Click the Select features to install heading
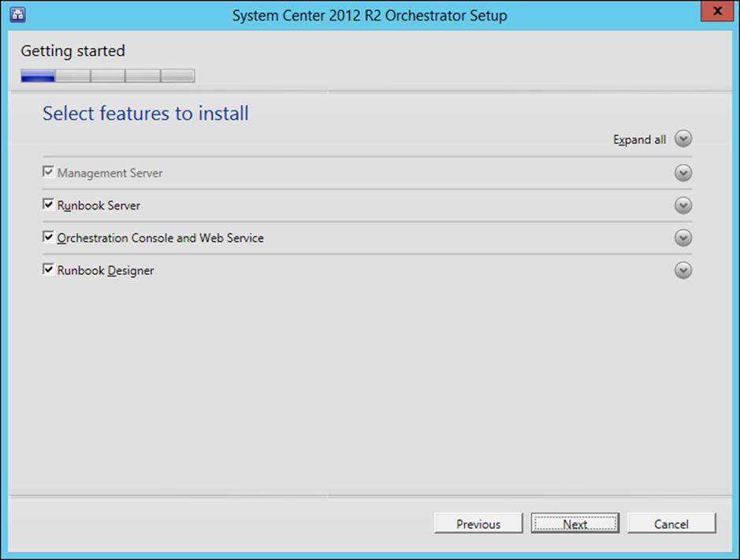The height and width of the screenshot is (560, 740). point(145,113)
